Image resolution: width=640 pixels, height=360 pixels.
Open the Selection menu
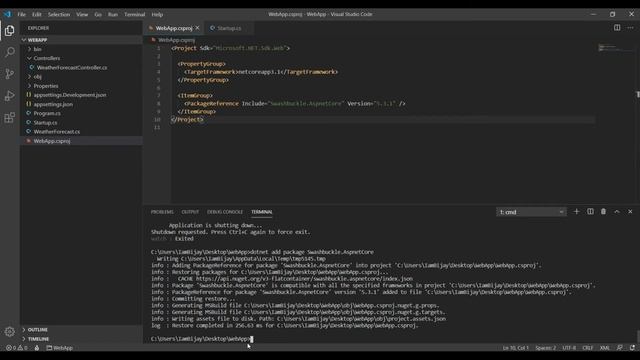point(59,14)
